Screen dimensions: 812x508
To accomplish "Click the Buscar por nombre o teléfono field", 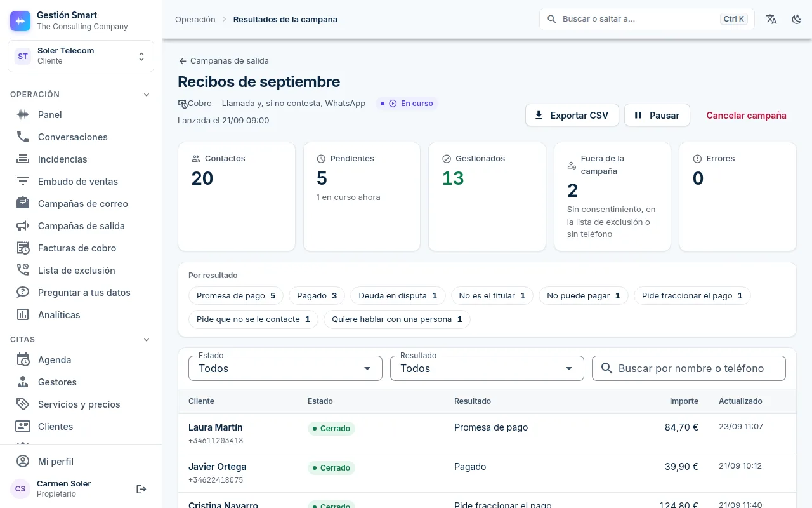I will [689, 368].
